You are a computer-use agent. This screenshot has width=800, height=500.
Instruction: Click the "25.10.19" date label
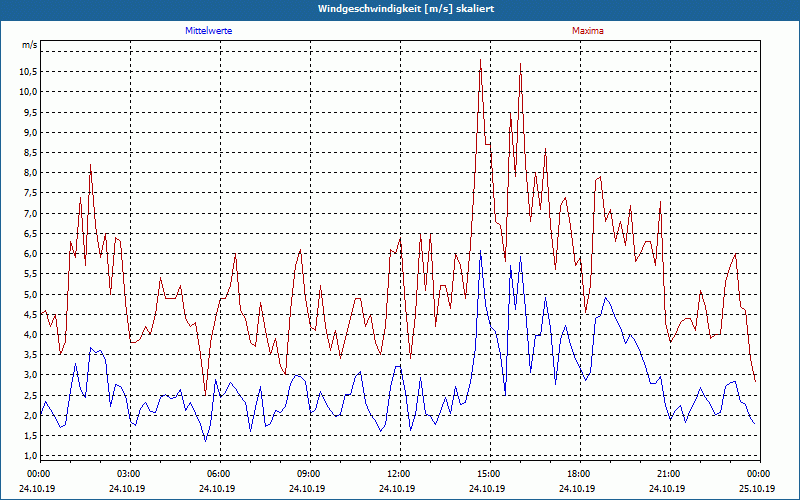click(x=757, y=488)
